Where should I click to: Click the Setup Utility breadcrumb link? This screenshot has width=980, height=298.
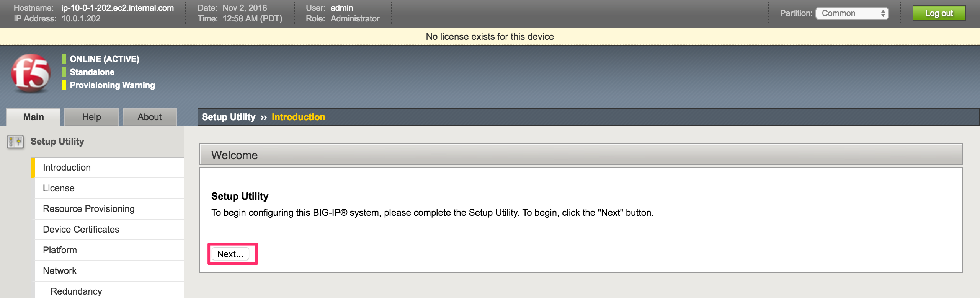coord(229,117)
